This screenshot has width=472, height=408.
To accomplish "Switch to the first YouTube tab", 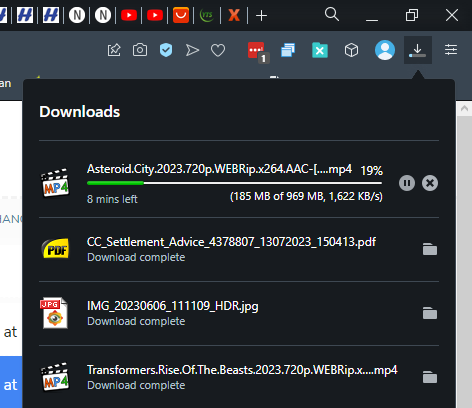I will 129,15.
